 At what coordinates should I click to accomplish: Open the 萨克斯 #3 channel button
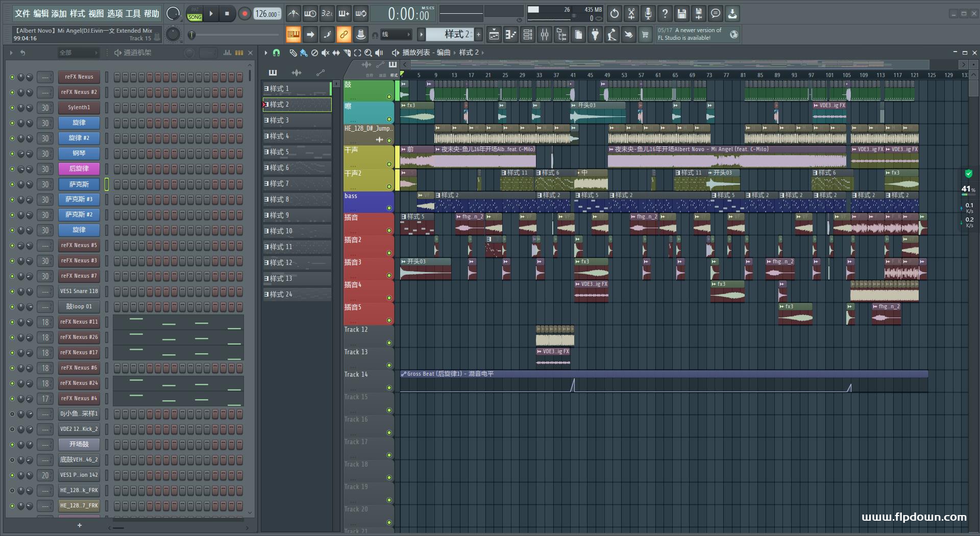point(79,200)
